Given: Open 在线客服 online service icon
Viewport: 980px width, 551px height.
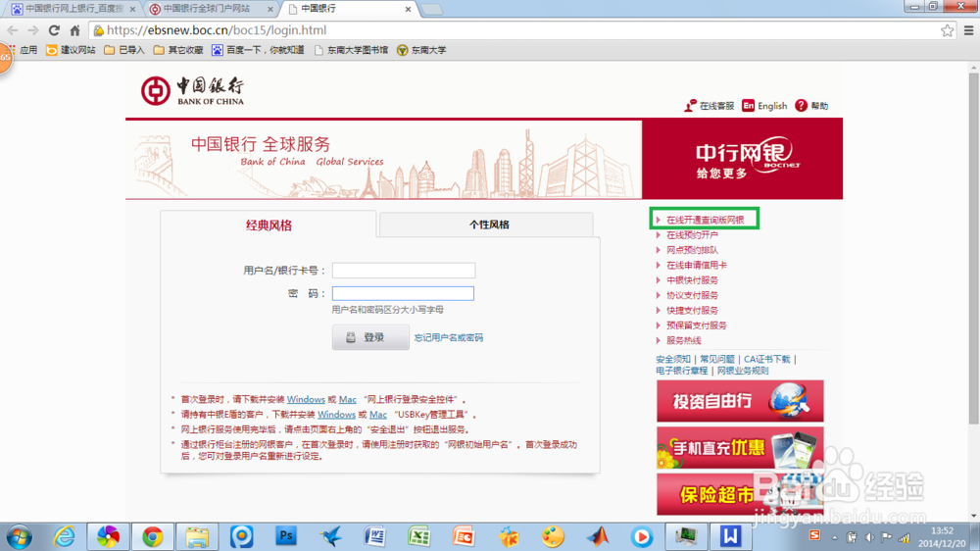Looking at the screenshot, I should (709, 106).
